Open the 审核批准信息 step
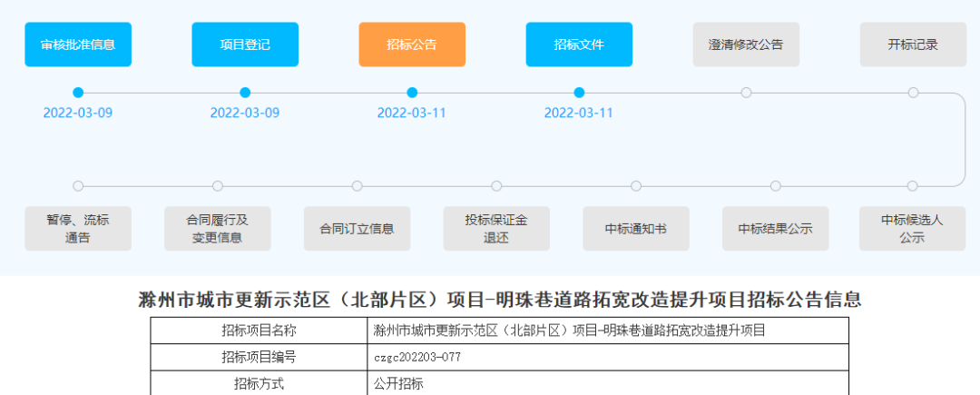 (78, 44)
